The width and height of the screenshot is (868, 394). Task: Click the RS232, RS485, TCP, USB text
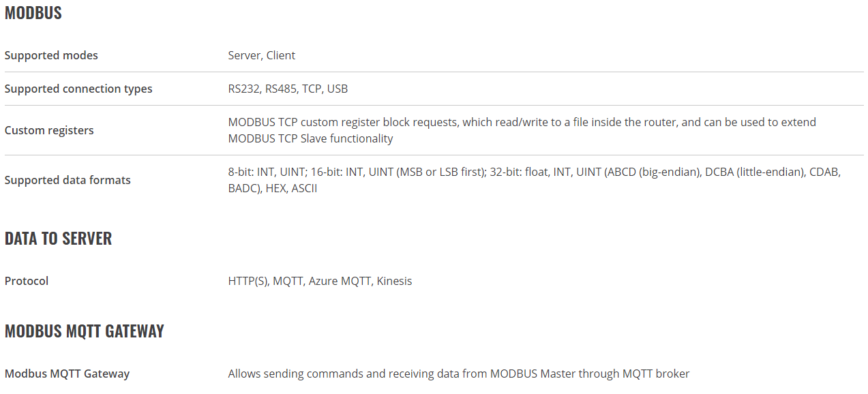point(288,89)
